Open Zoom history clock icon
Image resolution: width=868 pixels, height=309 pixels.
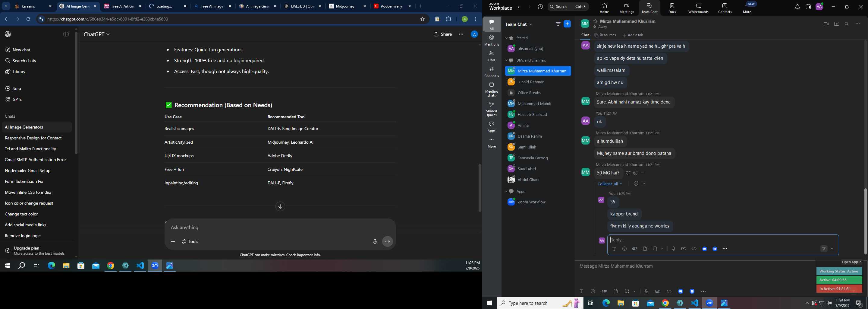coord(540,7)
